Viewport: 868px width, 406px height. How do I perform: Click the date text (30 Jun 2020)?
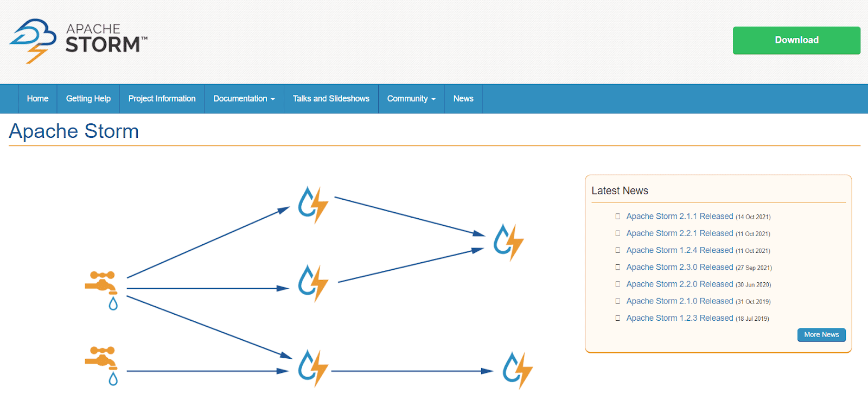tap(753, 284)
